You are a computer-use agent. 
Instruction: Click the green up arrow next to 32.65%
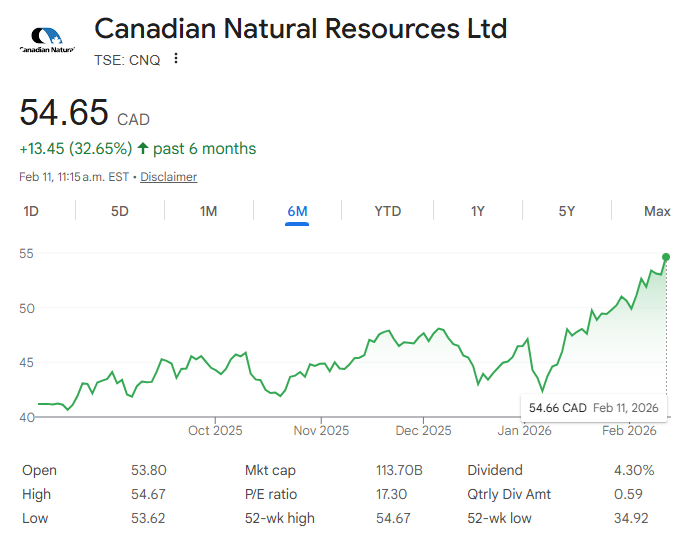click(x=143, y=149)
